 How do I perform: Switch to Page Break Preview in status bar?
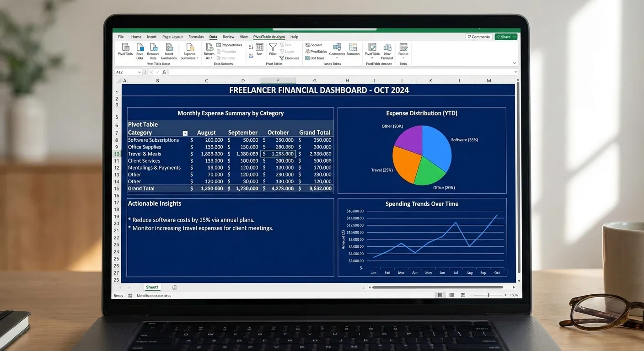click(x=463, y=295)
